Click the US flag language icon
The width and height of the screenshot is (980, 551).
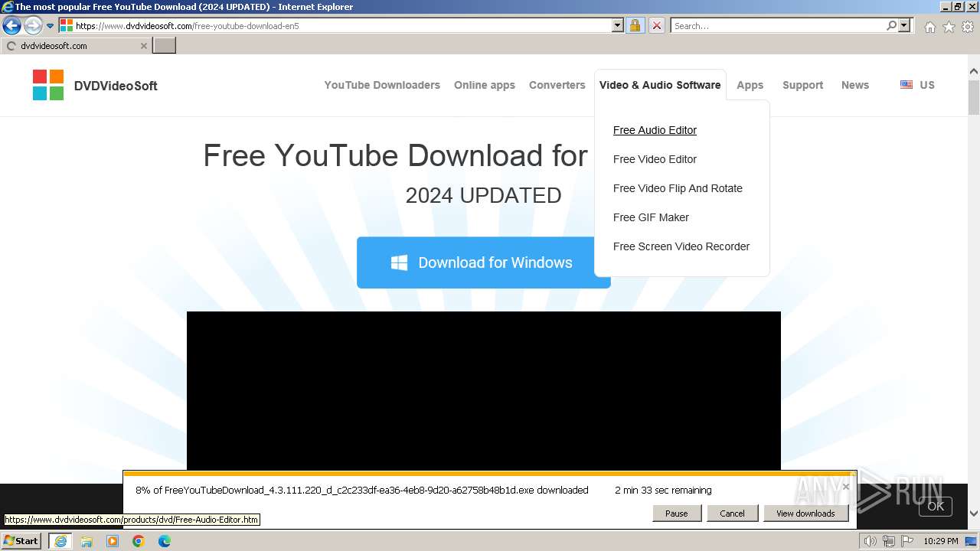[x=906, y=85]
